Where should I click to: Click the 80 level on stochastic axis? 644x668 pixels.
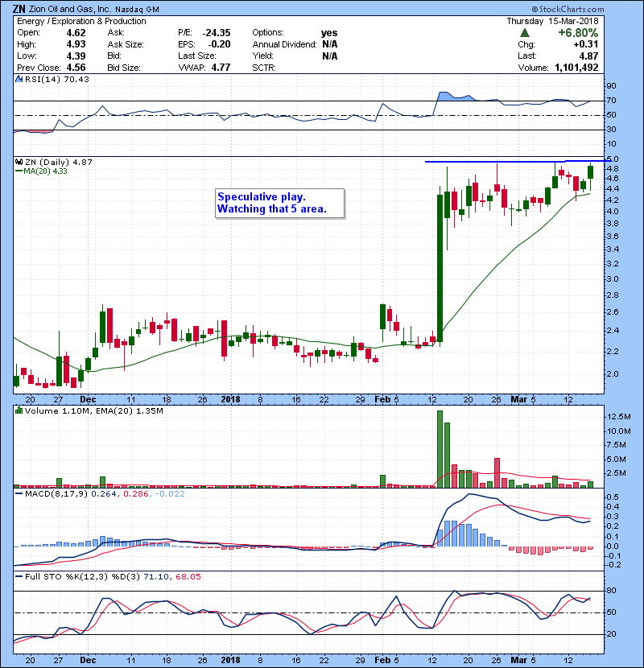[611, 591]
